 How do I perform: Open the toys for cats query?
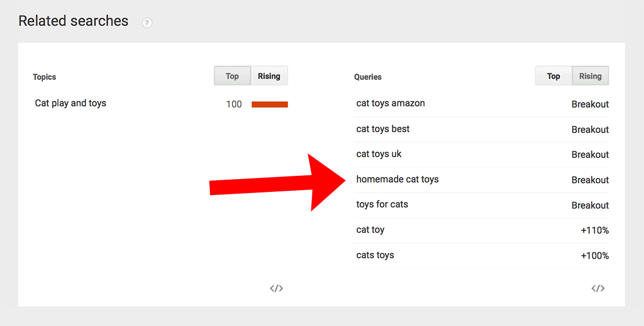(x=382, y=204)
